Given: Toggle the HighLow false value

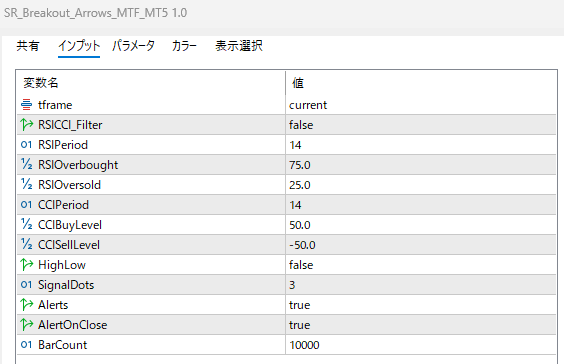Looking at the screenshot, I should click(x=420, y=265).
